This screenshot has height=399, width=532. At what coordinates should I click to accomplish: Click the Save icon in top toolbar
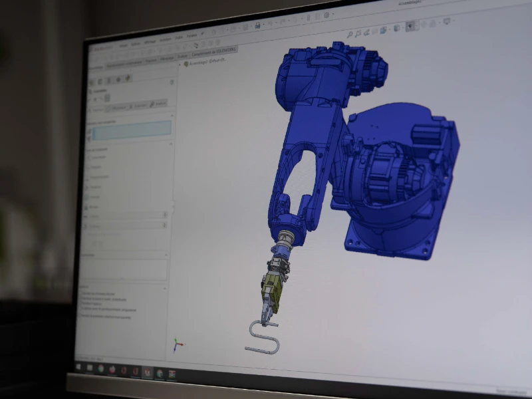click(x=245, y=27)
